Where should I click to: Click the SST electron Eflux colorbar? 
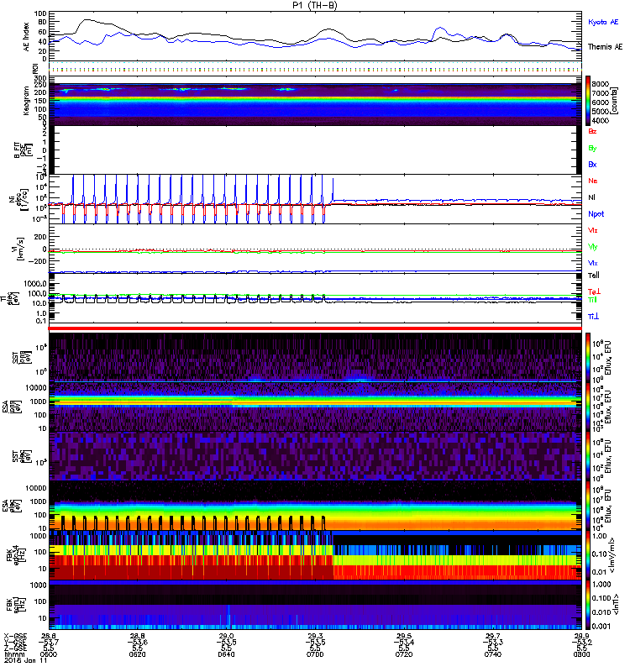[x=588, y=456]
